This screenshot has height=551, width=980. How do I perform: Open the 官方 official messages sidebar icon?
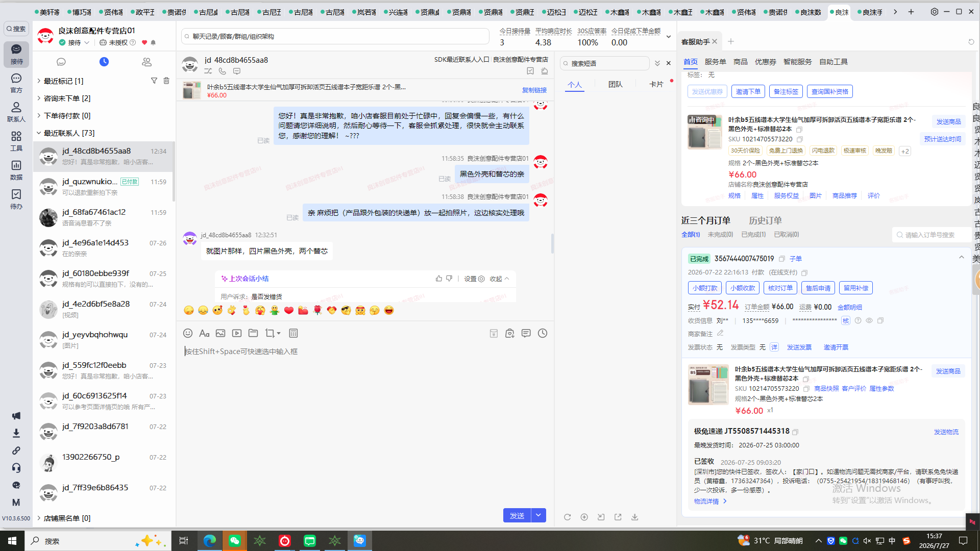pyautogui.click(x=16, y=83)
